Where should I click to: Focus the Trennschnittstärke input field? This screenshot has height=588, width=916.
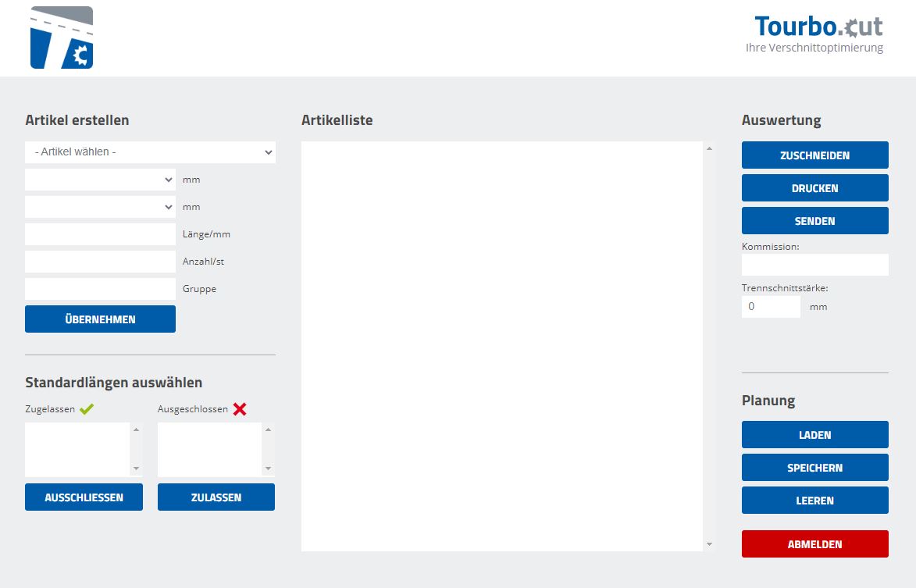pyautogui.click(x=771, y=307)
